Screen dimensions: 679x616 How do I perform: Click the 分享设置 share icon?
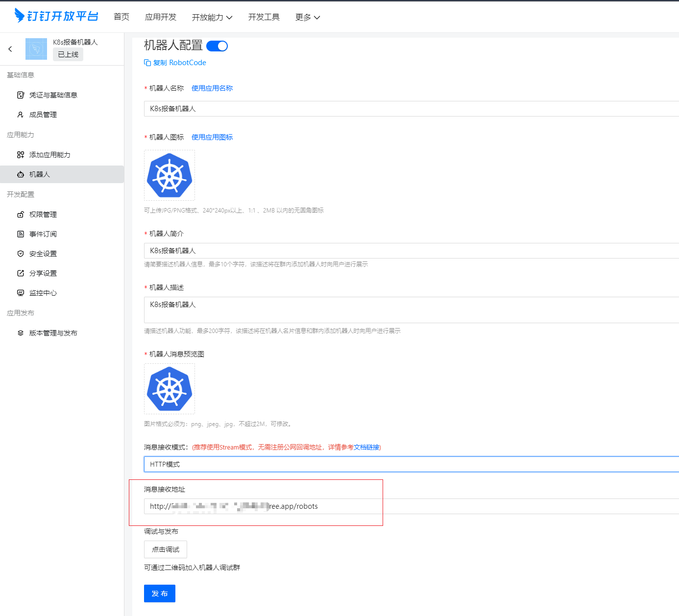[21, 273]
